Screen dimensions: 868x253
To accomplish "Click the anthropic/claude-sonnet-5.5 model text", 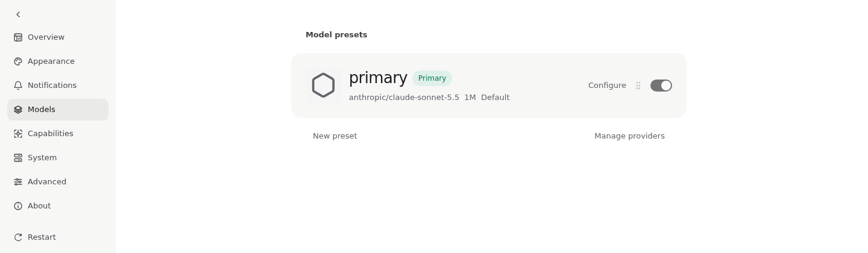I will click(x=404, y=98).
